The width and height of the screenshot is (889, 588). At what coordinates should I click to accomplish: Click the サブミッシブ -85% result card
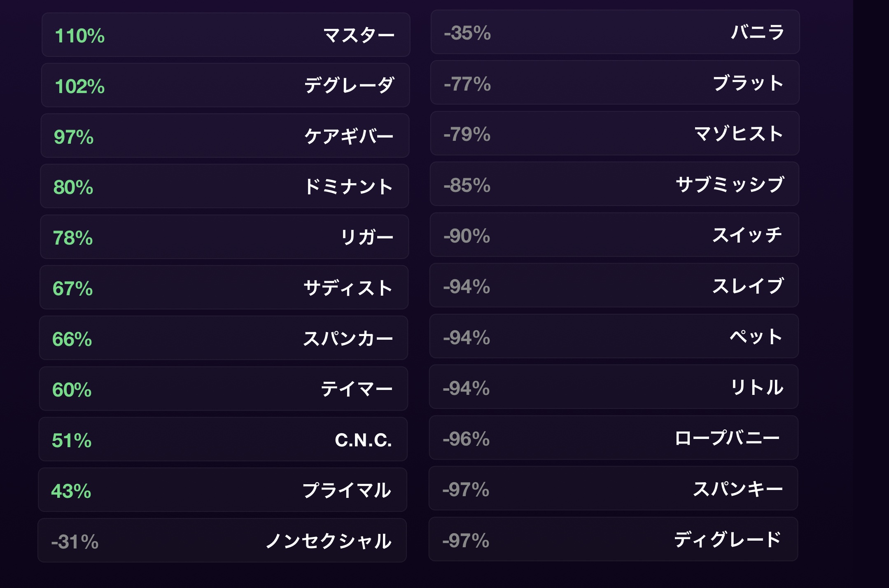[x=614, y=184]
